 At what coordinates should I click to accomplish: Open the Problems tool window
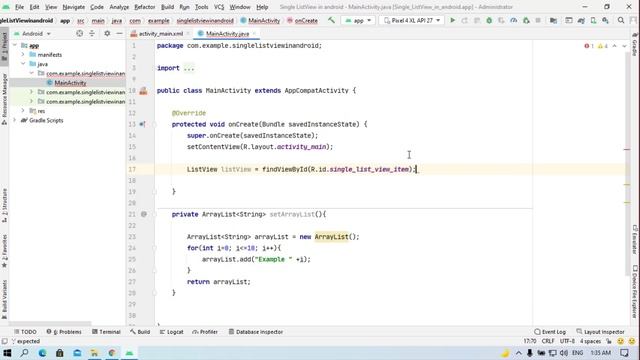(64, 332)
